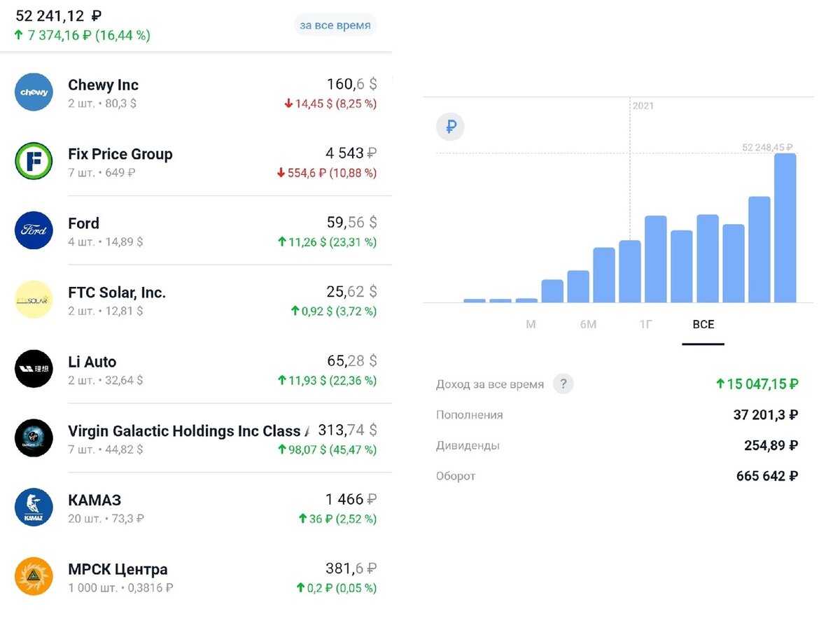Tap Ford quantity '4 шт. • 14,89 $'
The image size is (840, 623).
tap(105, 242)
